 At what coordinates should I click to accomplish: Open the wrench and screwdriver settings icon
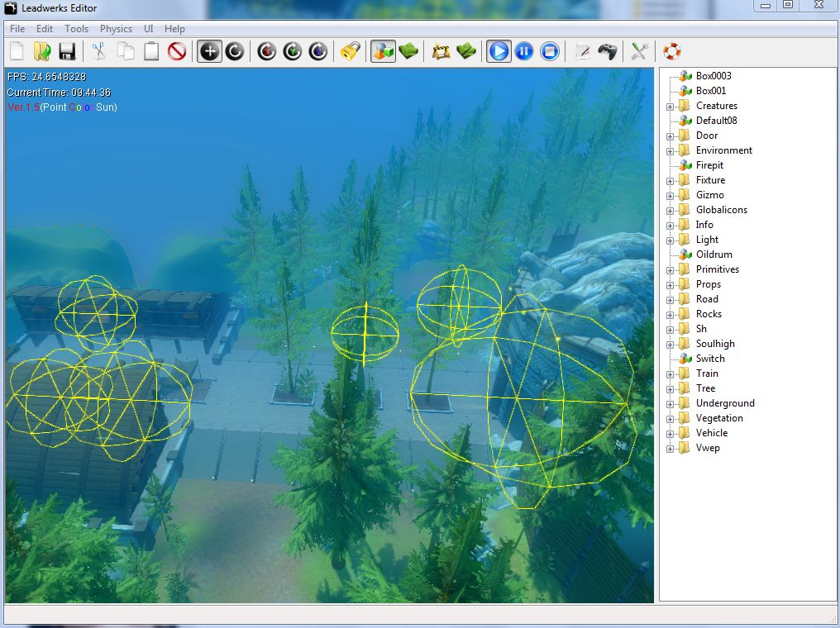point(639,51)
